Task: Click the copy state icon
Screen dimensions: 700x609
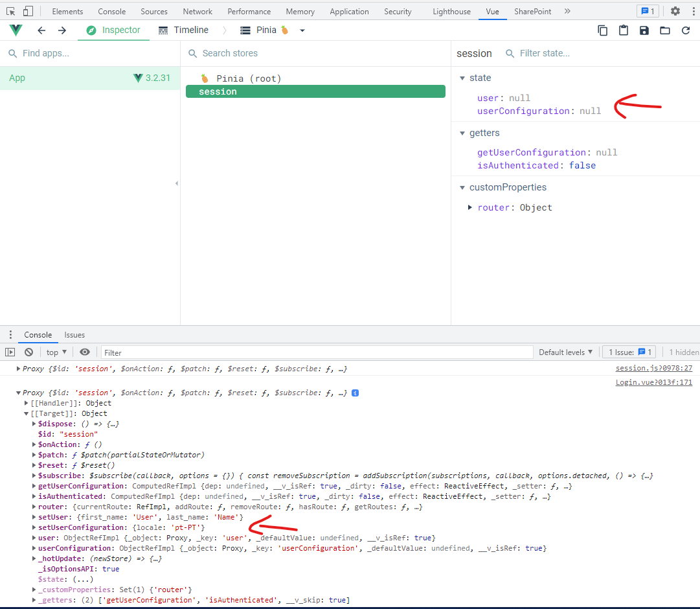Action: 603,30
